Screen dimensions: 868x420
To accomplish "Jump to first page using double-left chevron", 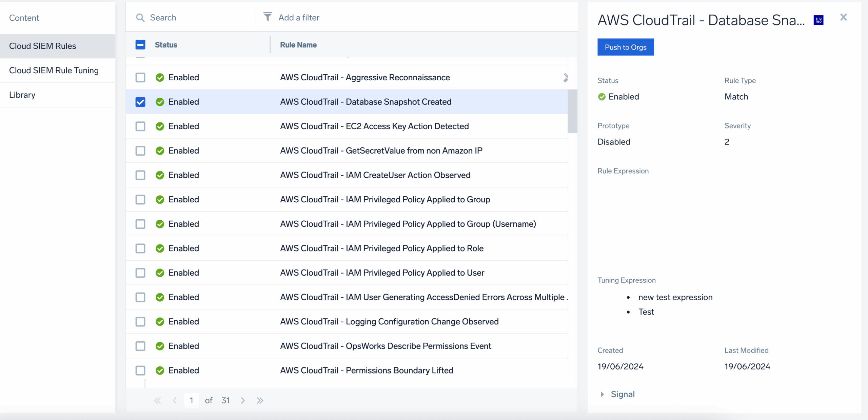I will coord(157,400).
